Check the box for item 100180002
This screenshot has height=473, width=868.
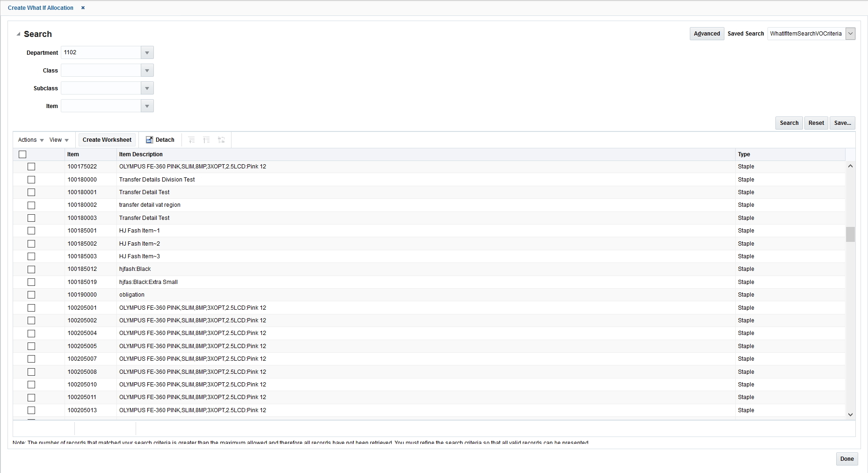point(31,205)
